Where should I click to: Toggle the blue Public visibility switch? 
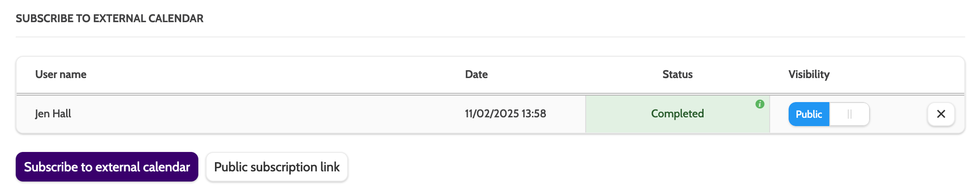pos(808,114)
